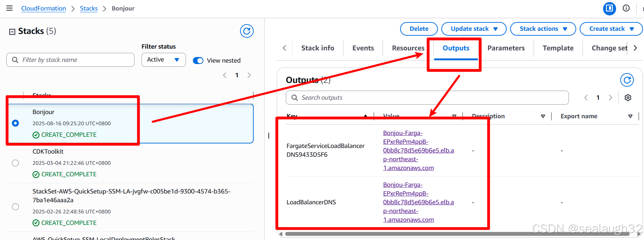Refresh the Outputs panel
Viewport: 644px width, 240px height.
click(627, 80)
